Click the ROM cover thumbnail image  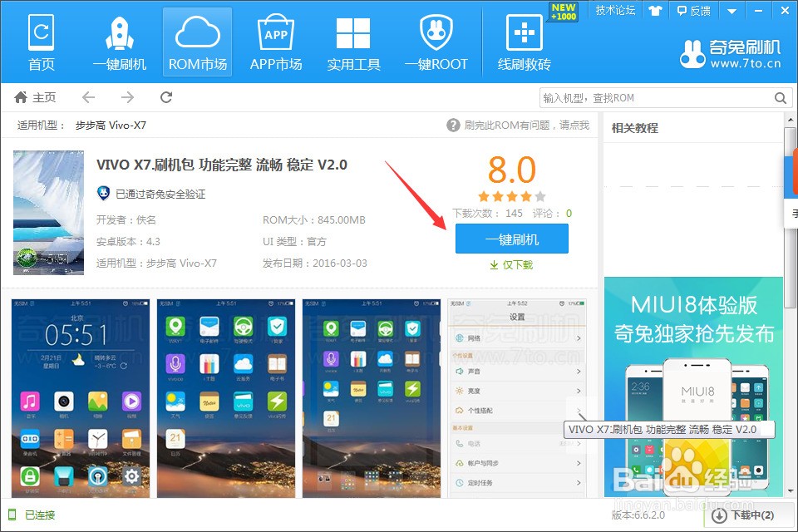(49, 212)
